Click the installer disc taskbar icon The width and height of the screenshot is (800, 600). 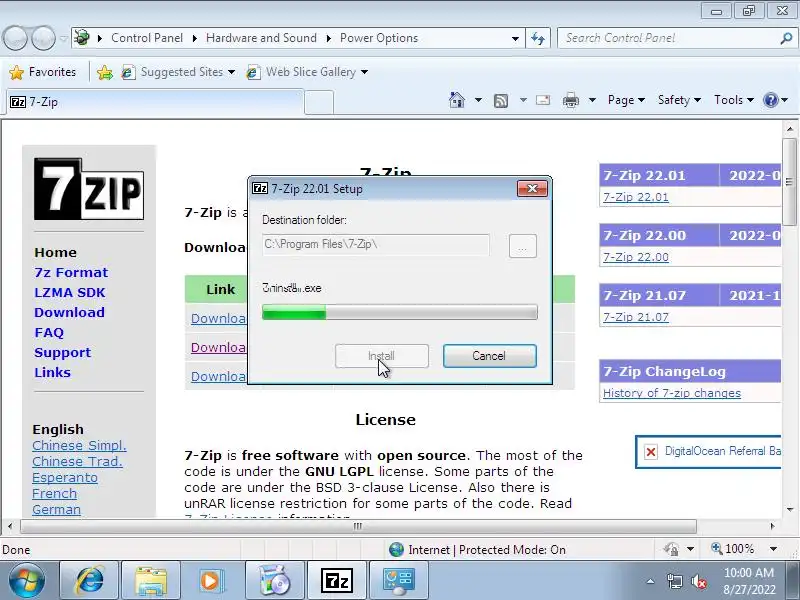point(274,581)
